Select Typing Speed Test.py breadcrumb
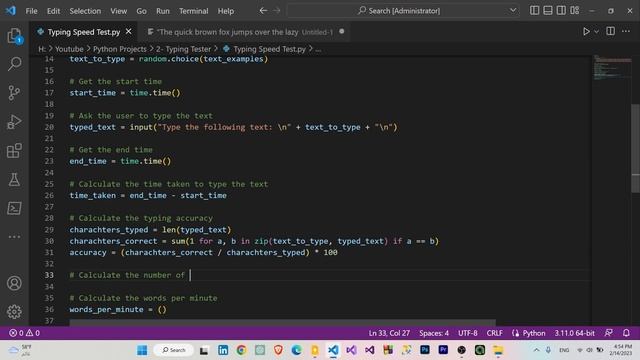Image resolution: width=640 pixels, height=360 pixels. [x=269, y=49]
